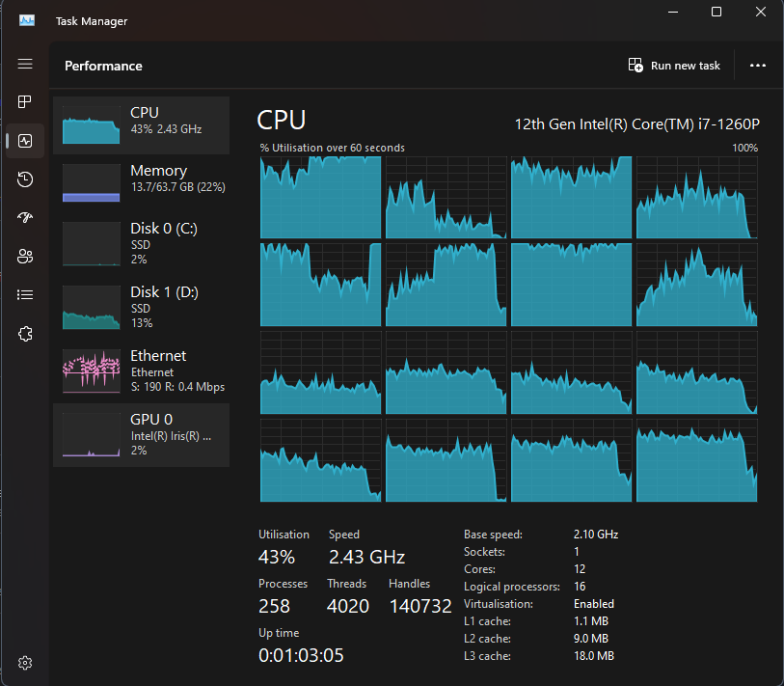784x686 pixels.
Task: Click the Processes count 258
Action: point(274,606)
